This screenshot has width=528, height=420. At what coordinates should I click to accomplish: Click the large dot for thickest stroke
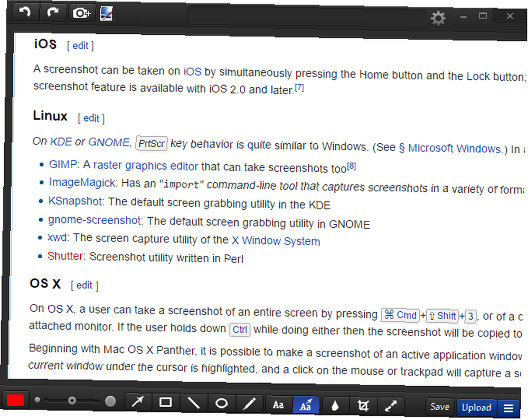[110, 401]
